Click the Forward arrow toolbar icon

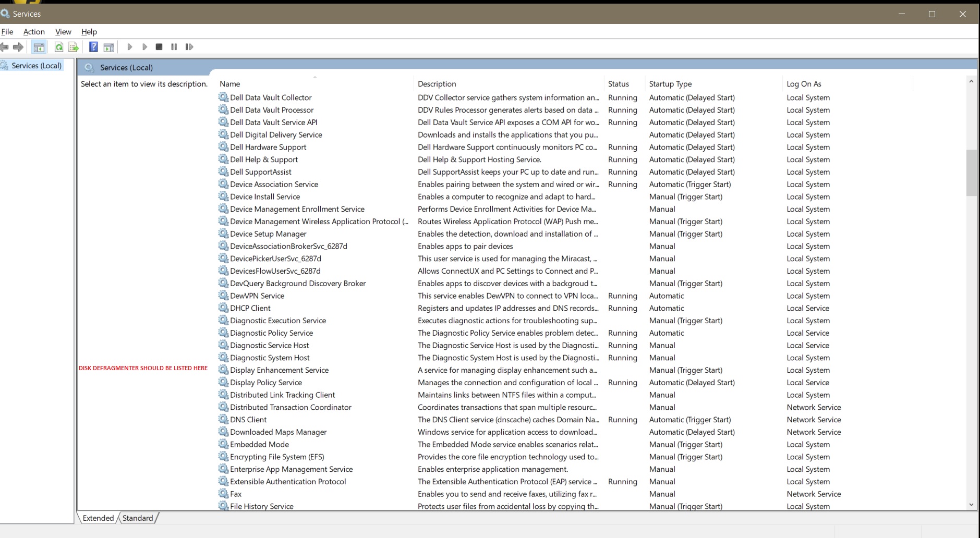[18, 47]
